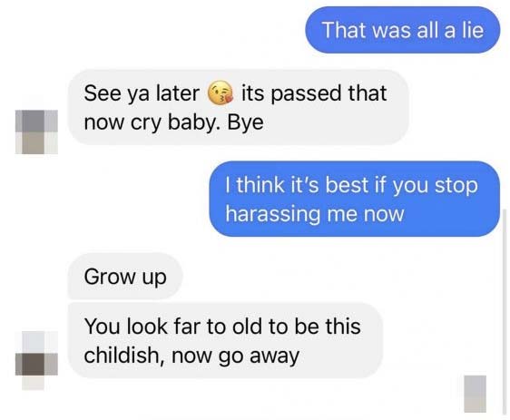Click the text "harassing me now"
The height and width of the screenshot is (420, 510).
tap(315, 215)
